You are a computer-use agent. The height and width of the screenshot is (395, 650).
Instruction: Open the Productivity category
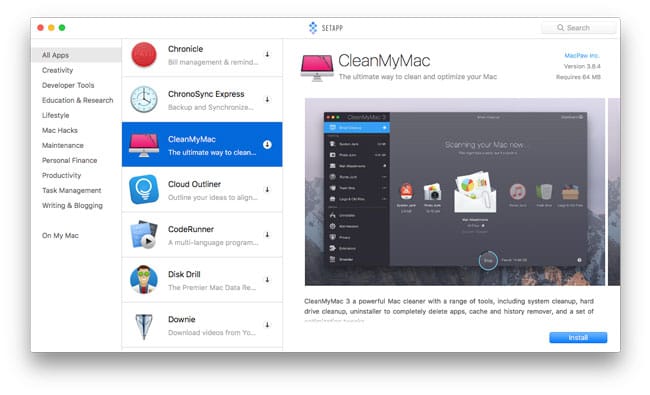61,175
